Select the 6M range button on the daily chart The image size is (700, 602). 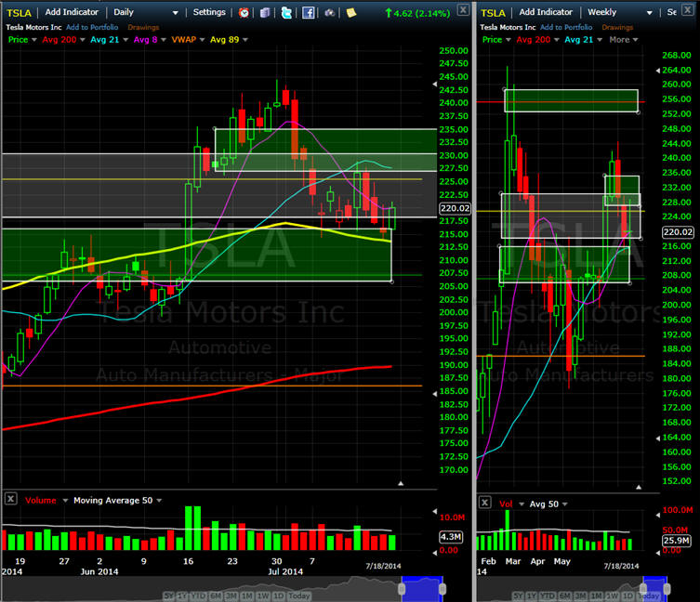tap(216, 595)
